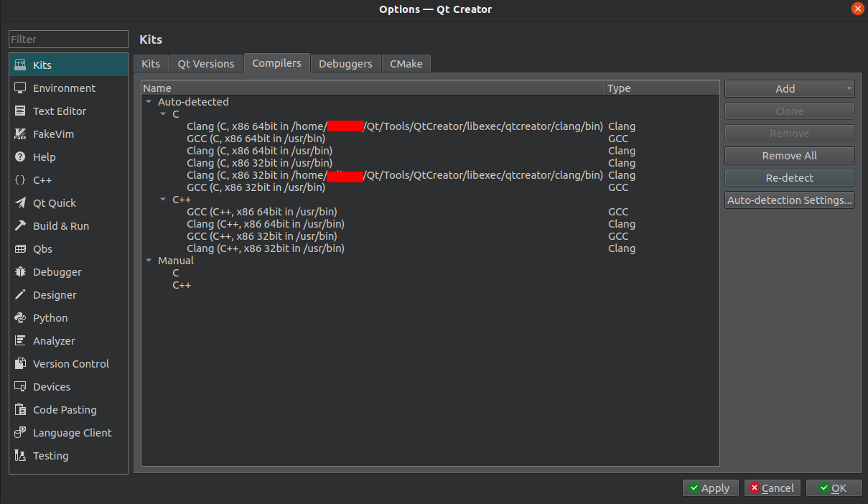Collapse the C++ group under Auto-detected
This screenshot has width=868, height=504.
point(163,200)
